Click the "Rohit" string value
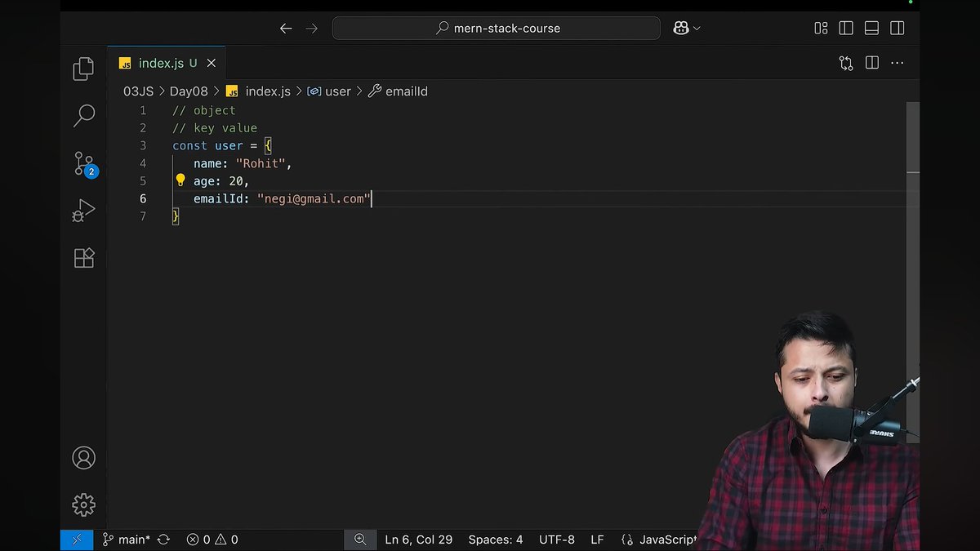Image resolution: width=980 pixels, height=551 pixels. tap(261, 163)
